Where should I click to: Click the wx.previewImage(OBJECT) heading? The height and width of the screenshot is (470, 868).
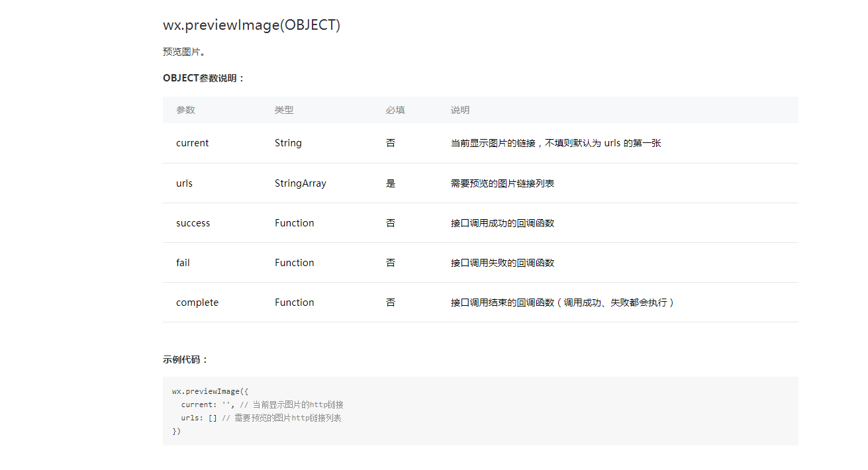(251, 25)
